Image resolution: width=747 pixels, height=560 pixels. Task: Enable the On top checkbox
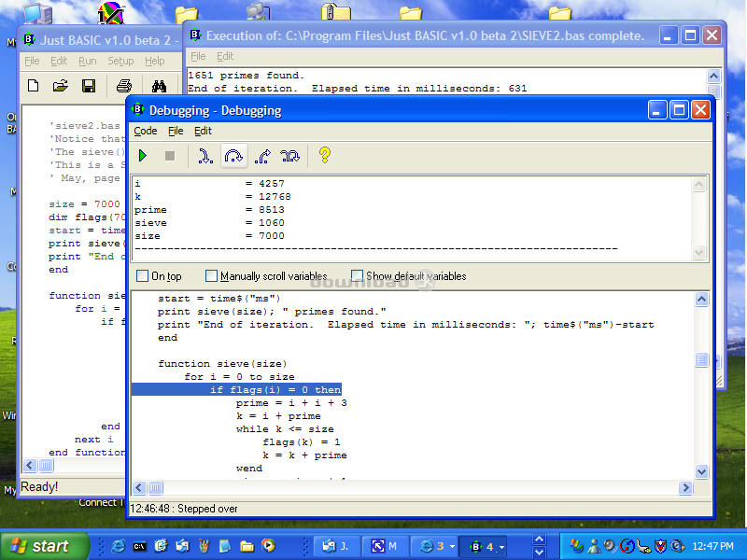click(x=143, y=276)
